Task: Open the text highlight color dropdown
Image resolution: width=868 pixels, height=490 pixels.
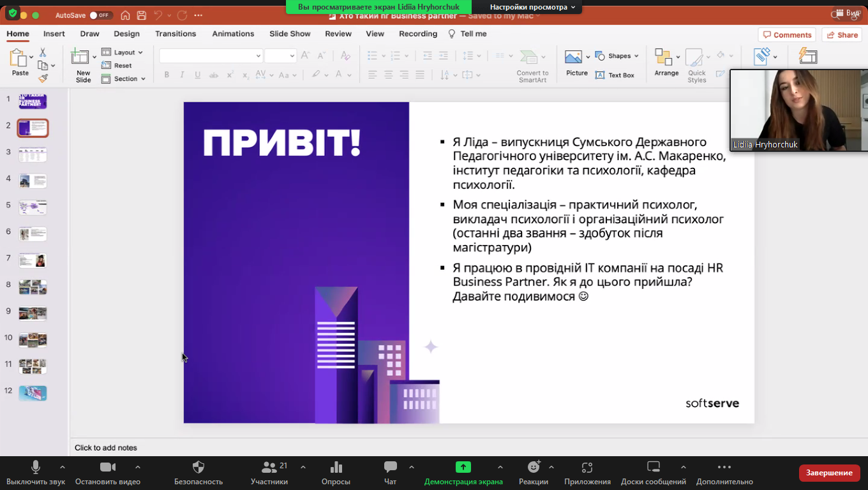Action: click(x=325, y=75)
